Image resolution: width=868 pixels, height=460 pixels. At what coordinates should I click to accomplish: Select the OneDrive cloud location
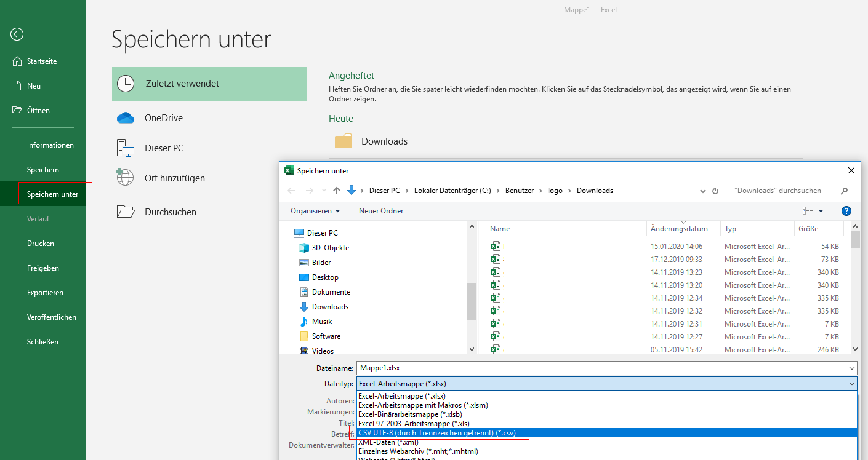click(163, 118)
